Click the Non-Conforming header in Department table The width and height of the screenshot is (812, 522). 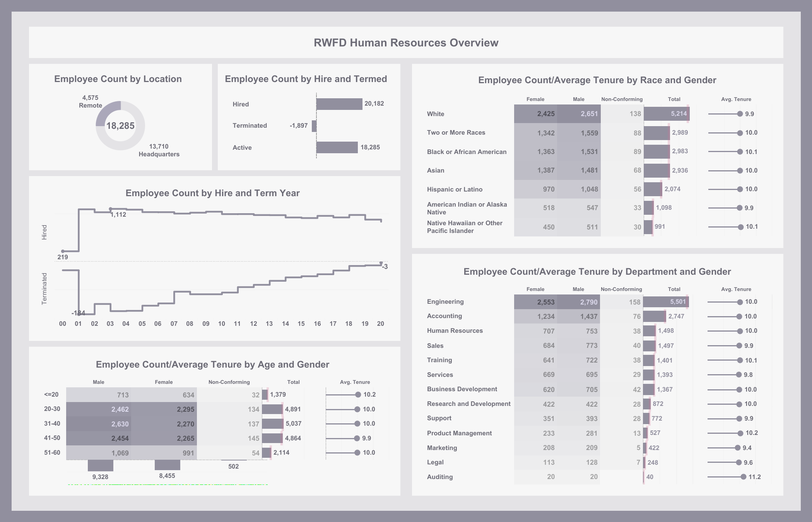click(x=621, y=289)
